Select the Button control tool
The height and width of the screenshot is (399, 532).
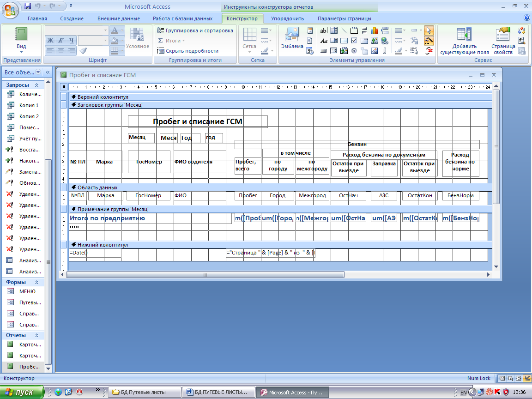click(x=324, y=51)
